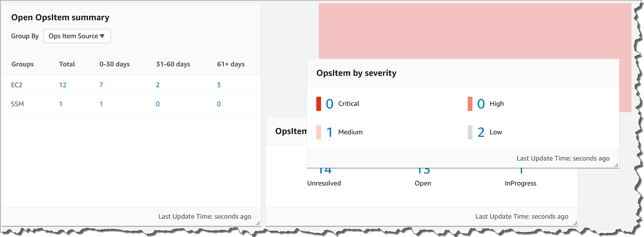Click the Open status count of 13
Screen dimensions: 644x237
pyautogui.click(x=423, y=171)
